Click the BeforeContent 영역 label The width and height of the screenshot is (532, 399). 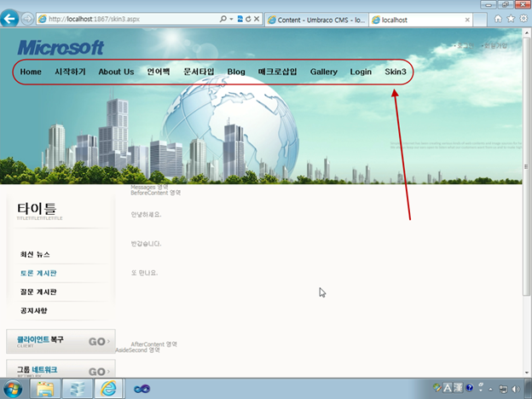(x=156, y=193)
